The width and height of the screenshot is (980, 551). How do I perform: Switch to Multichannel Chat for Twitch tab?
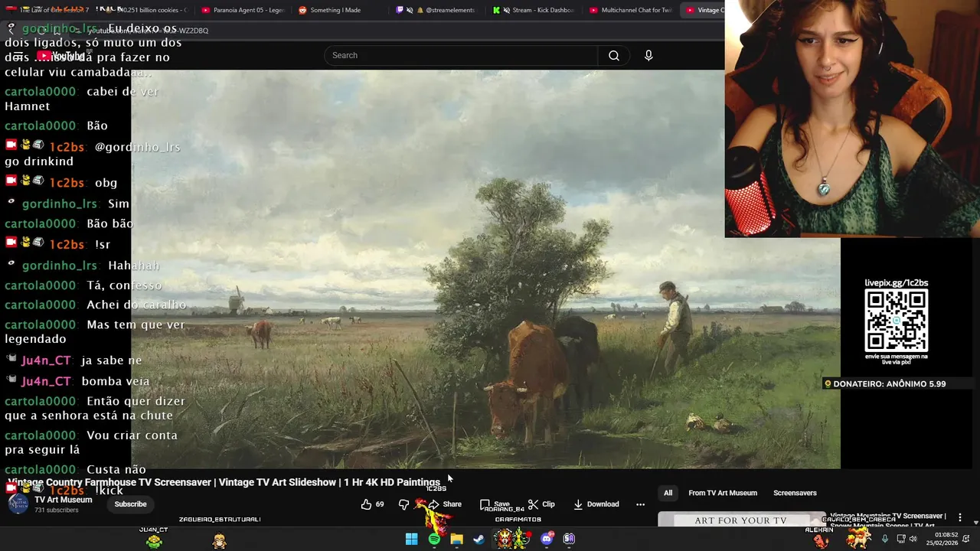(x=630, y=10)
